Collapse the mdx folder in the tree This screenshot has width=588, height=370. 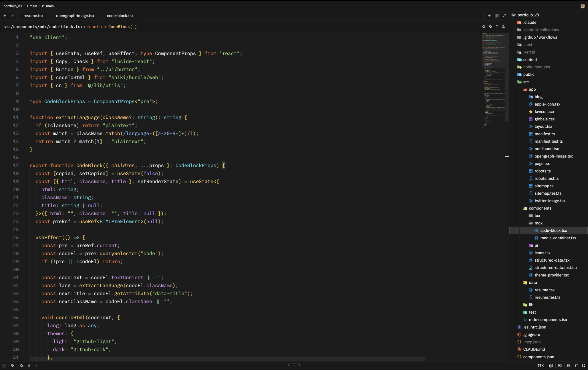(539, 223)
